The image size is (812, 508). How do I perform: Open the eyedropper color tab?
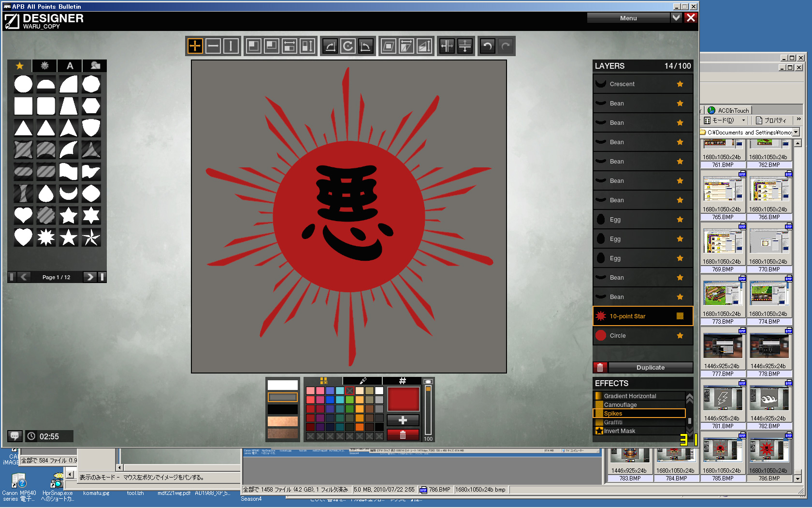362,381
